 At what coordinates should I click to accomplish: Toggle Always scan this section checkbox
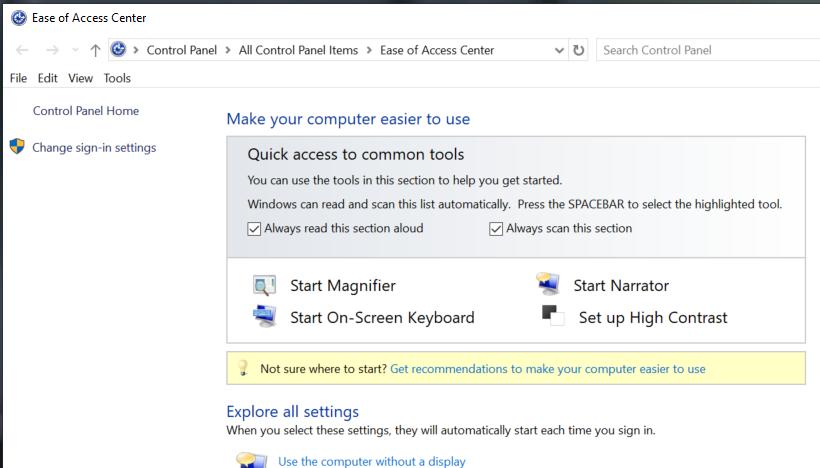point(496,229)
